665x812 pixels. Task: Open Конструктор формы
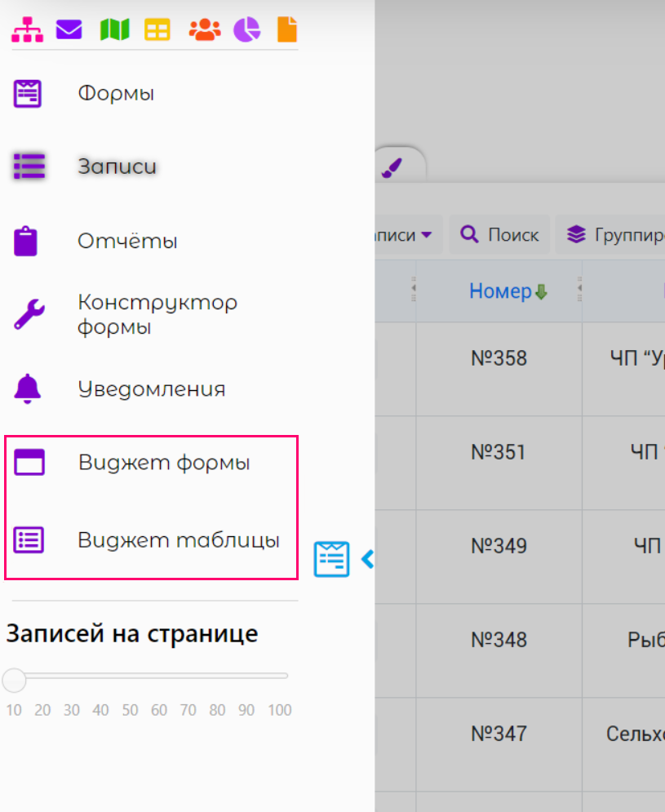point(157,314)
